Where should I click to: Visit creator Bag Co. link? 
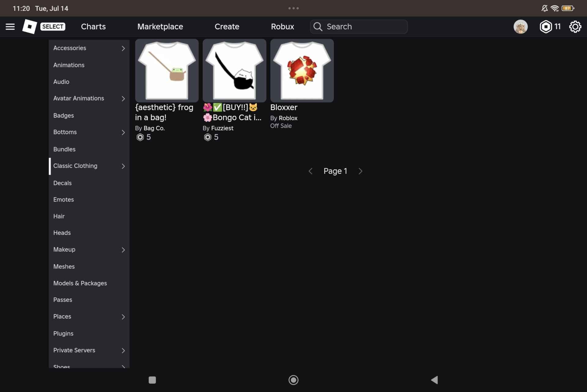154,128
